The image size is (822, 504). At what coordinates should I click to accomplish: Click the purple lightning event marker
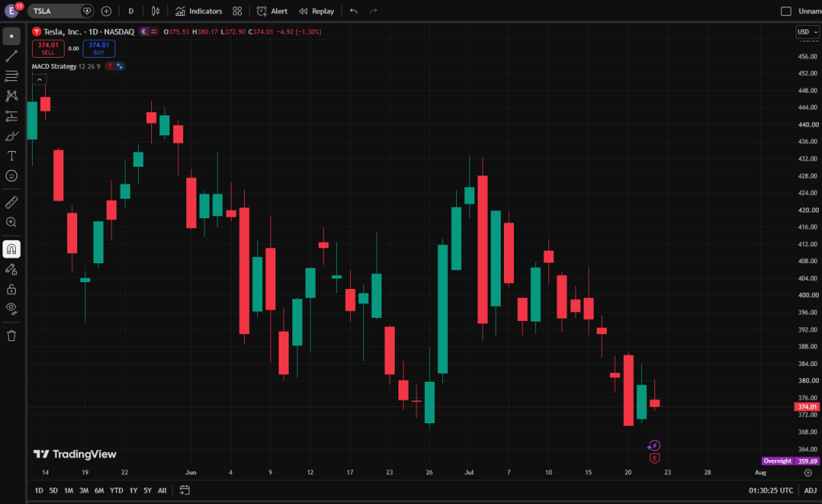point(654,446)
